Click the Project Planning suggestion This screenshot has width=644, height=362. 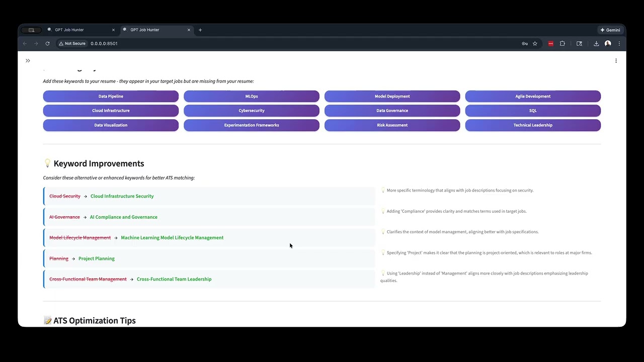pyautogui.click(x=97, y=258)
